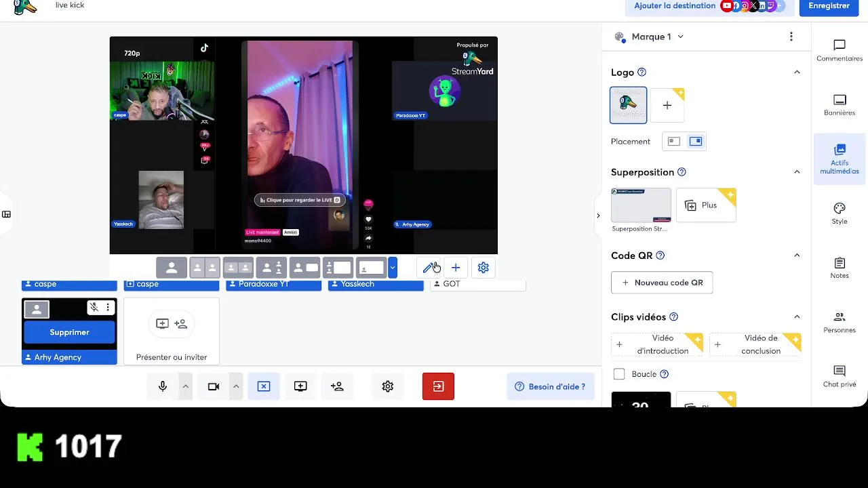Click the Plus overlay button
868x488 pixels.
point(706,205)
